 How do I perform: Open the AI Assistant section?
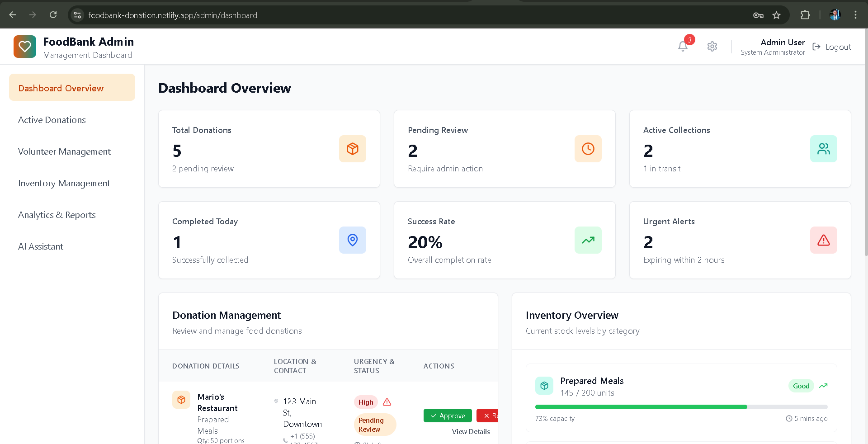click(x=41, y=246)
